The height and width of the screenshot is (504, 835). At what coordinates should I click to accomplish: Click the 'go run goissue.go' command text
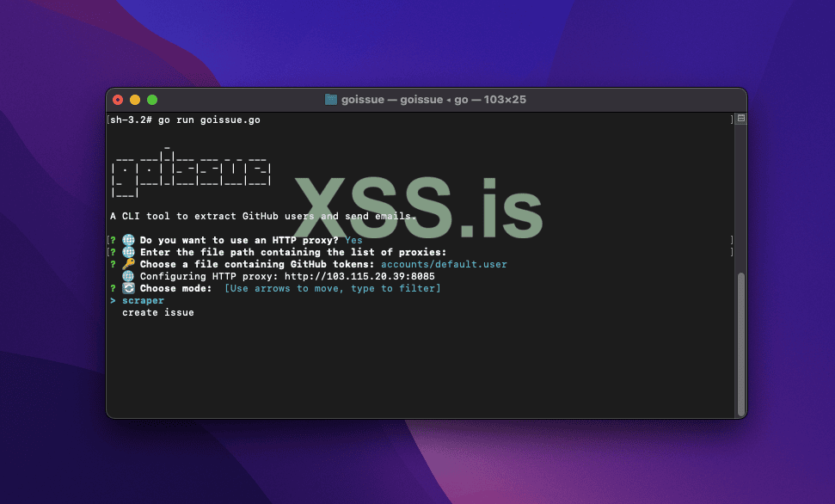(x=209, y=120)
